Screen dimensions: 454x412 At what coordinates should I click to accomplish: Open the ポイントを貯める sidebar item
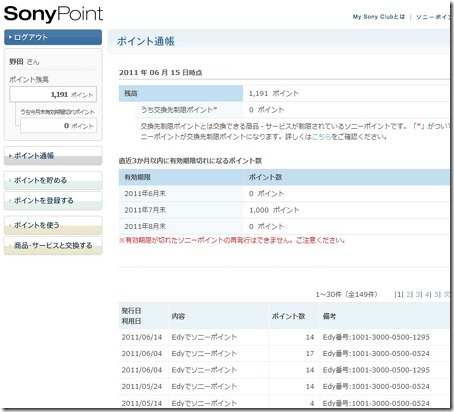(53, 180)
